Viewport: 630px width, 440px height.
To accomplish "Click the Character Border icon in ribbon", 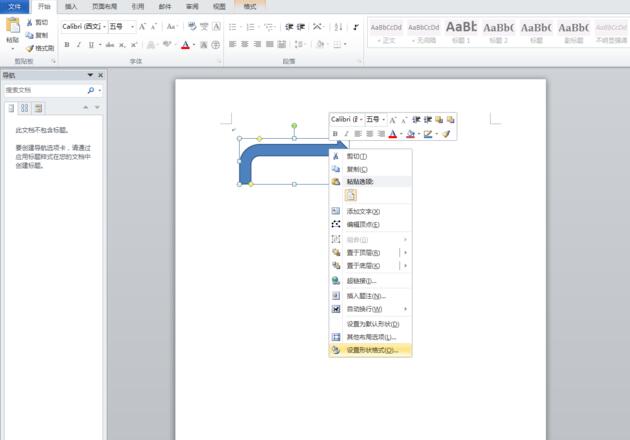I will coord(216,27).
